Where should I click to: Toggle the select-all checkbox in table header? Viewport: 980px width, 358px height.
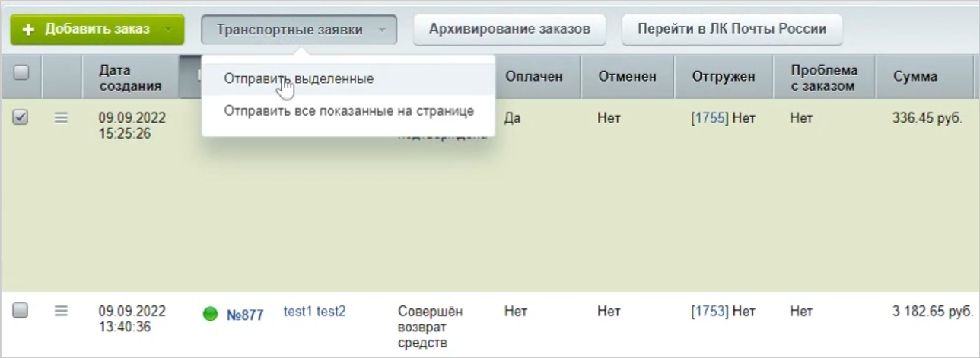point(21,72)
